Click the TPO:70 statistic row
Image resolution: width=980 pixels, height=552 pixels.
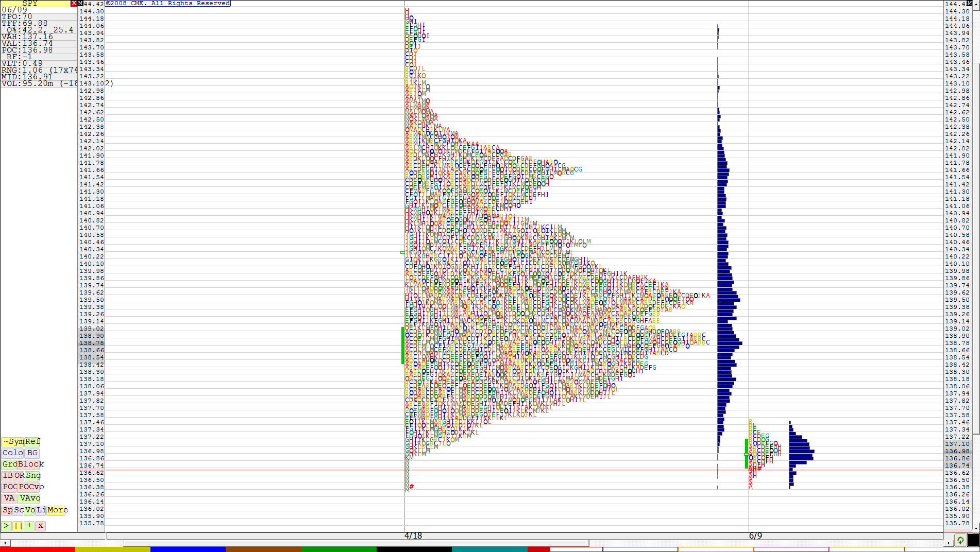pos(39,16)
